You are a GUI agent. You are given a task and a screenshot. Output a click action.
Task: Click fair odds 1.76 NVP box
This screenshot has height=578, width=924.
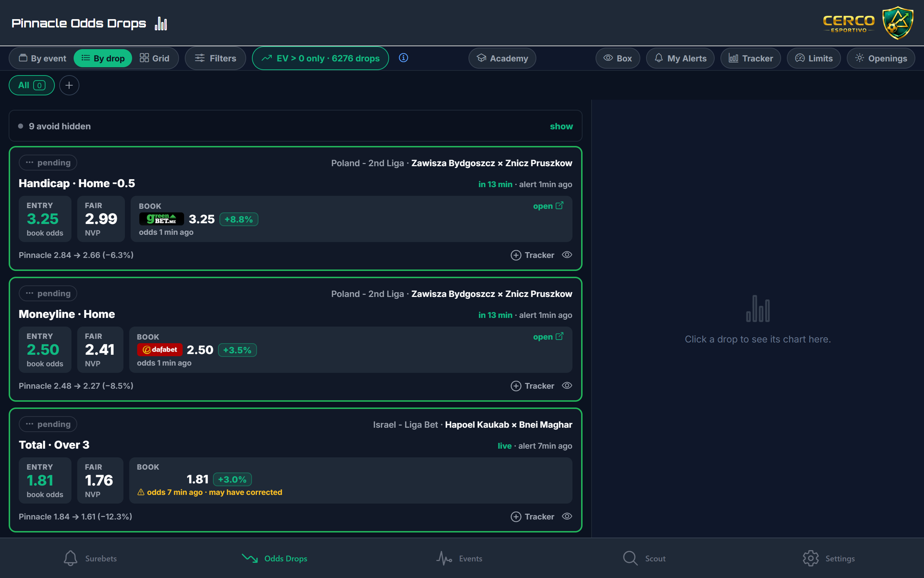100,480
